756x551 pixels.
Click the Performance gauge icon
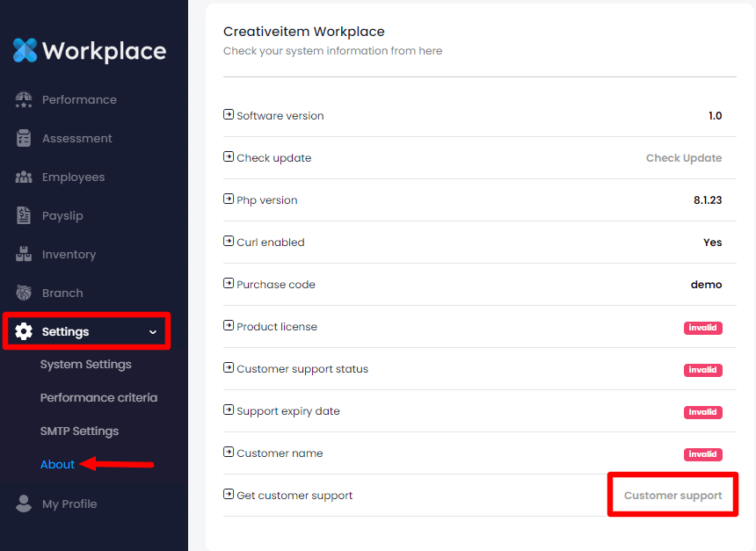24,99
